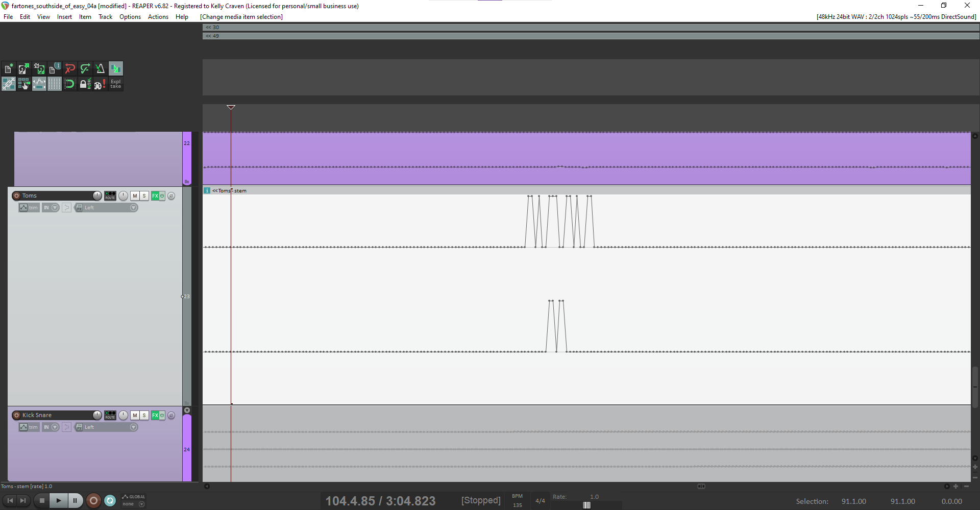Toggle the metronome icon
The width and height of the screenshot is (980, 510).
101,69
